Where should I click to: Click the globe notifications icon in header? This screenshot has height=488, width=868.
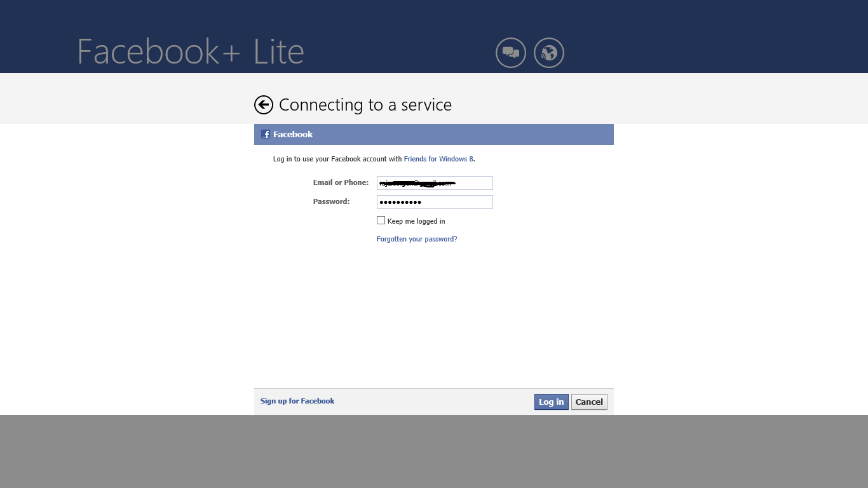pyautogui.click(x=549, y=53)
